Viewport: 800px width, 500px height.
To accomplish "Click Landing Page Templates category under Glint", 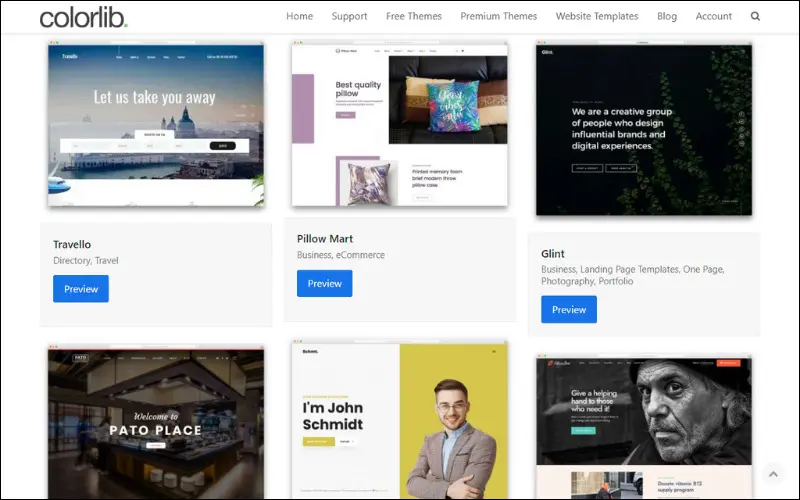I will (x=630, y=269).
